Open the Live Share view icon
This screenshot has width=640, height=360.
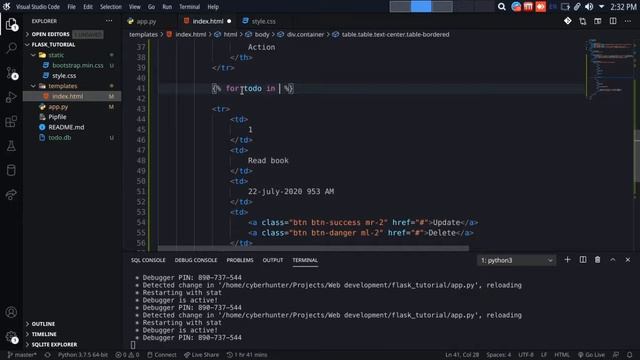(x=11, y=195)
